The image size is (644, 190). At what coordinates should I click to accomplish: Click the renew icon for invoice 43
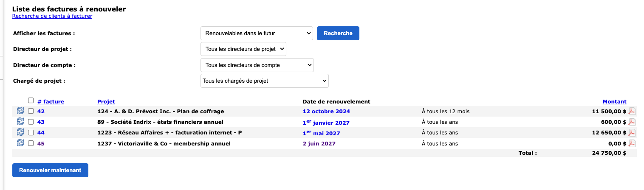(x=20, y=122)
